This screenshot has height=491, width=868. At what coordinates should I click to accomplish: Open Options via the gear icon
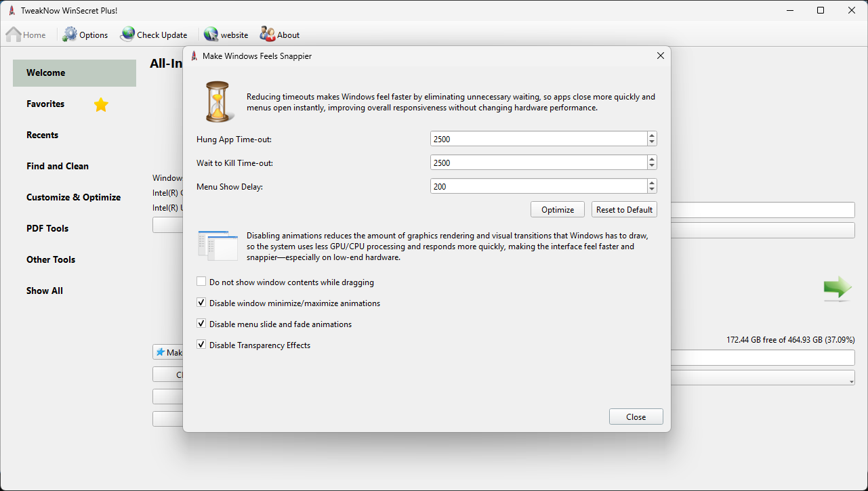tap(70, 35)
